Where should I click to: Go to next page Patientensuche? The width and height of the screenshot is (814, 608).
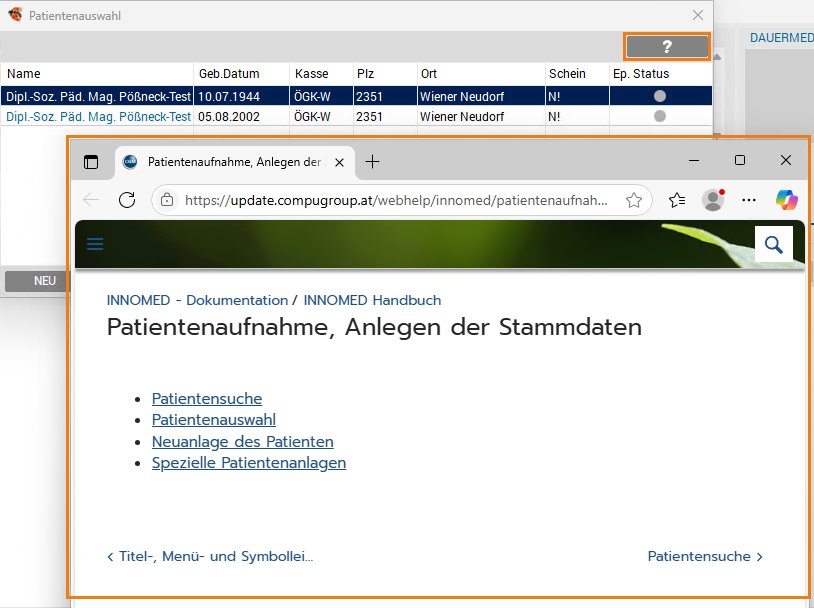click(x=705, y=557)
